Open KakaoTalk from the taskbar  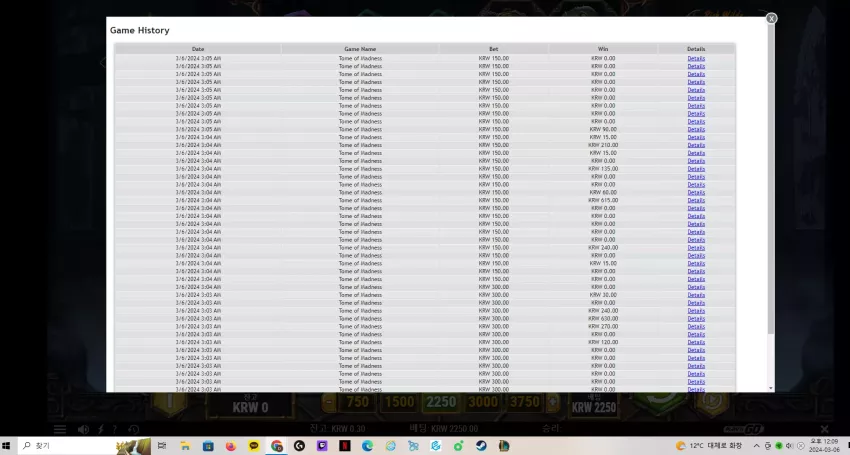tap(254, 446)
